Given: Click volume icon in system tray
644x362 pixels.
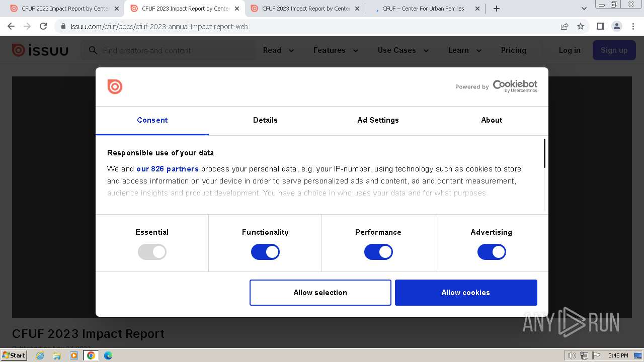Looking at the screenshot, I should (572, 355).
